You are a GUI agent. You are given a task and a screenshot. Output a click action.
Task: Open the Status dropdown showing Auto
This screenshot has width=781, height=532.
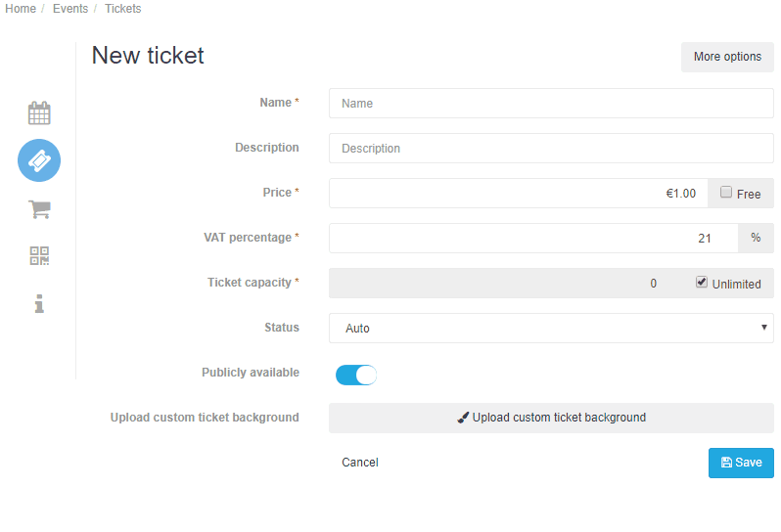pos(551,328)
